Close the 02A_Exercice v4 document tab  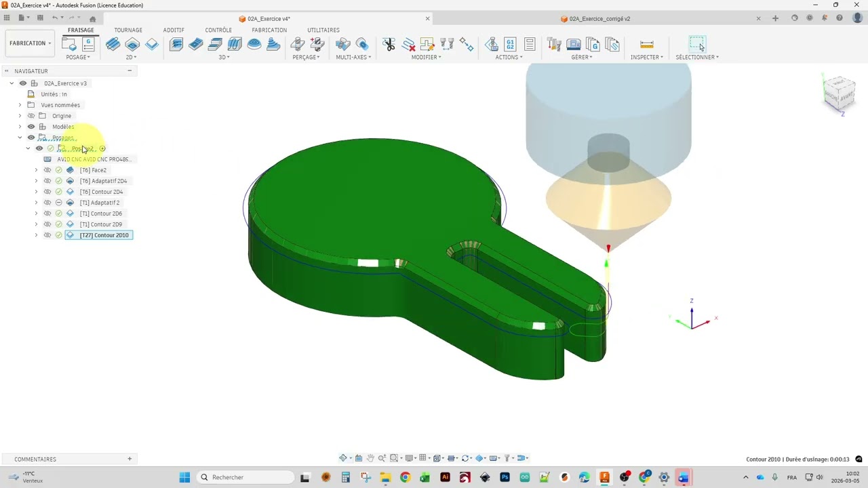(427, 19)
